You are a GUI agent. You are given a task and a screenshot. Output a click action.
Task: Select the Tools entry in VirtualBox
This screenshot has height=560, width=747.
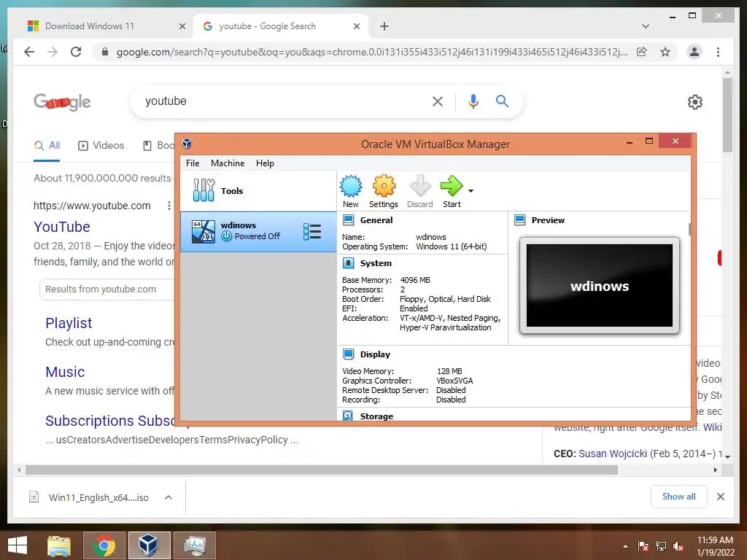(x=258, y=191)
